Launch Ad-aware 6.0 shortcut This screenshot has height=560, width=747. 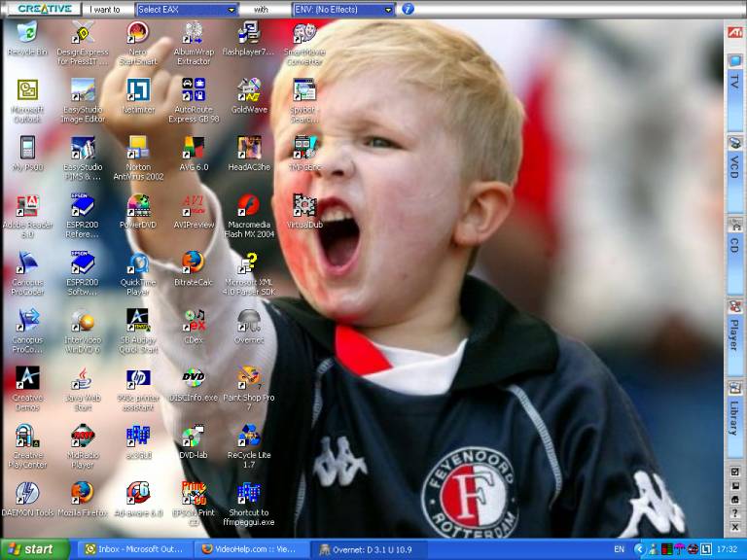point(138,493)
